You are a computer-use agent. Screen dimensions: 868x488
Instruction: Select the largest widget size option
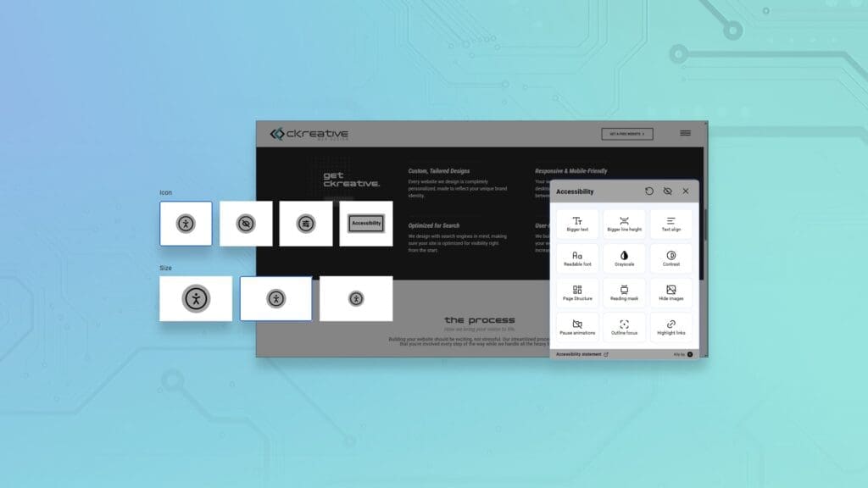click(196, 298)
